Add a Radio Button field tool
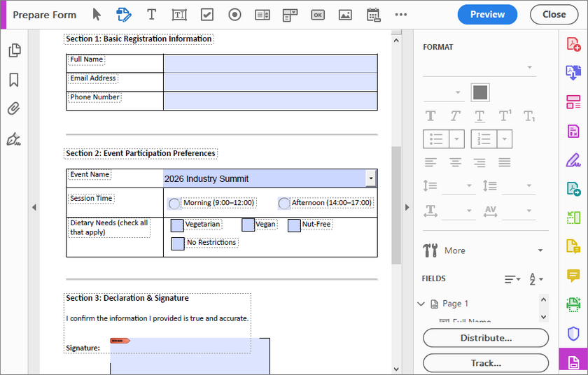 tap(234, 15)
